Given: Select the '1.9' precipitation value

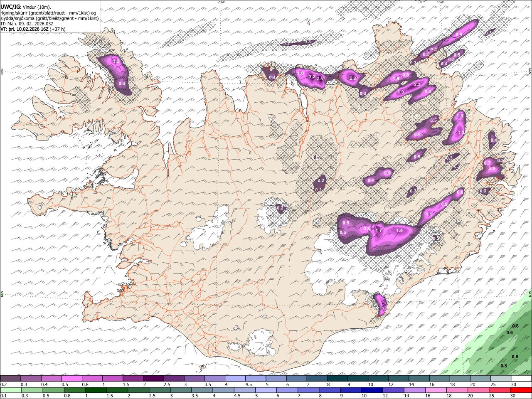Looking at the screenshot, I should (401, 92).
